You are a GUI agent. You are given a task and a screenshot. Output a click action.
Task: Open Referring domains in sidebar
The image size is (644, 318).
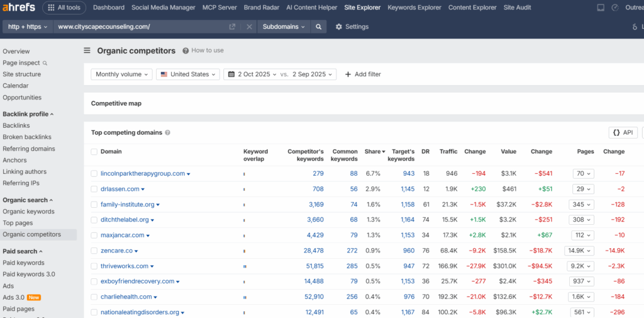29,149
